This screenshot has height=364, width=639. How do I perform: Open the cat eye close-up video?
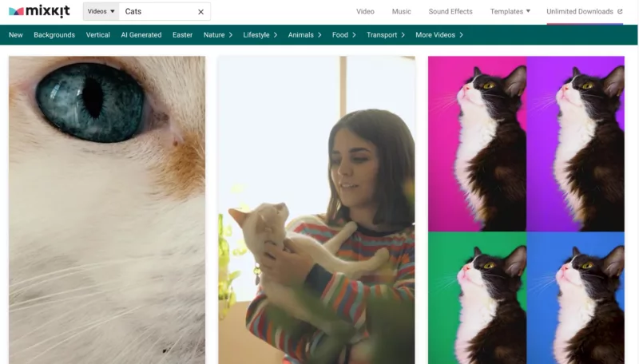[x=107, y=209]
